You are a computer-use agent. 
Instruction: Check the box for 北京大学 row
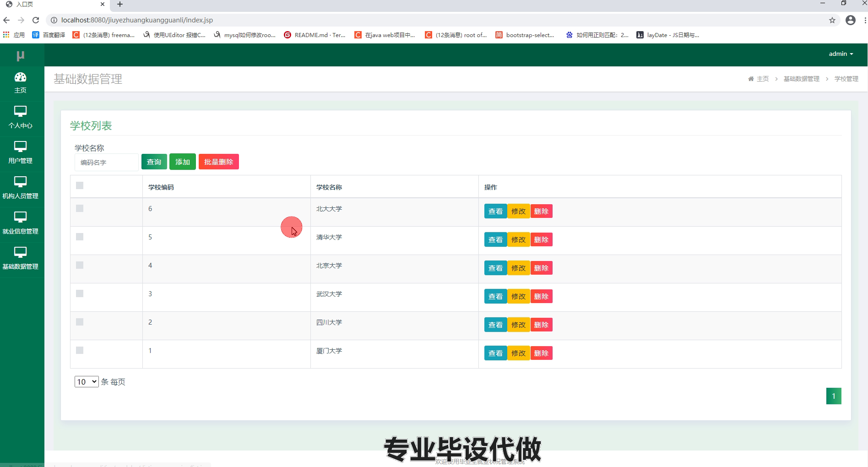[80, 265]
